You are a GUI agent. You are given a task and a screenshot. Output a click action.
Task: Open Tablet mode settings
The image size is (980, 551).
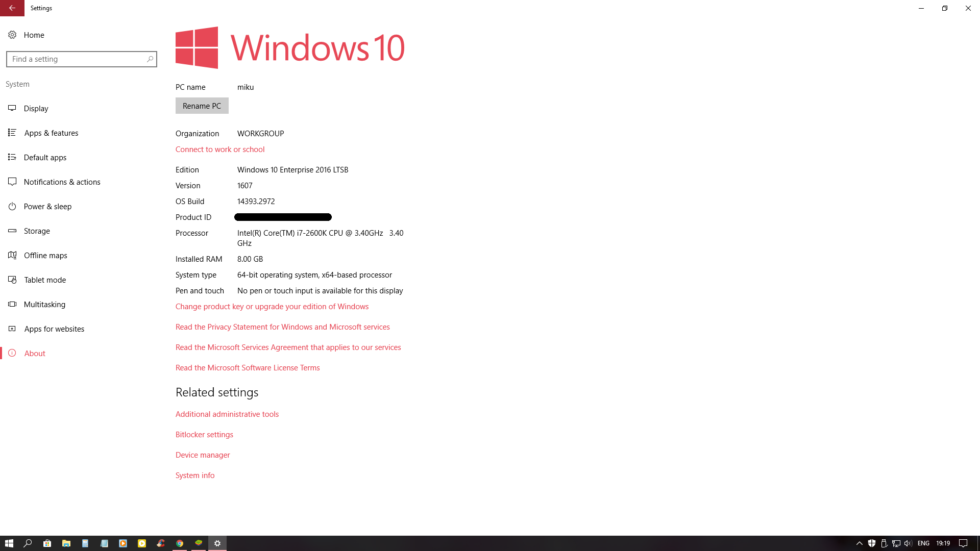[45, 280]
